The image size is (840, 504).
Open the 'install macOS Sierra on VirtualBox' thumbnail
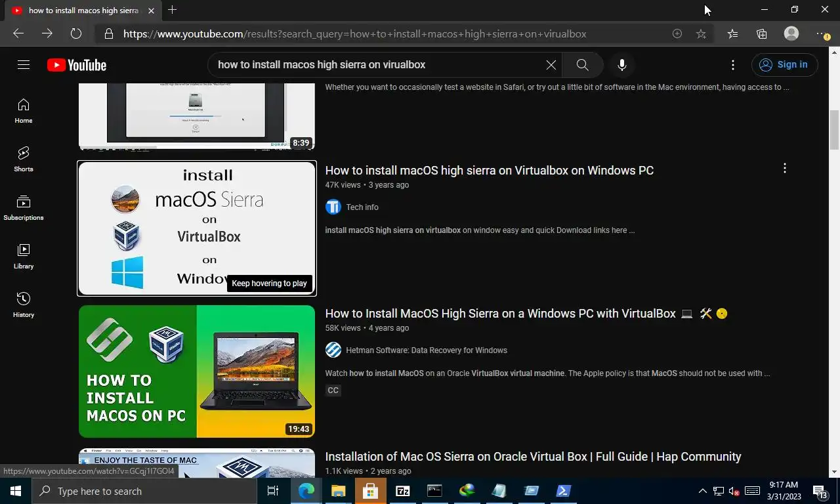pos(197,228)
